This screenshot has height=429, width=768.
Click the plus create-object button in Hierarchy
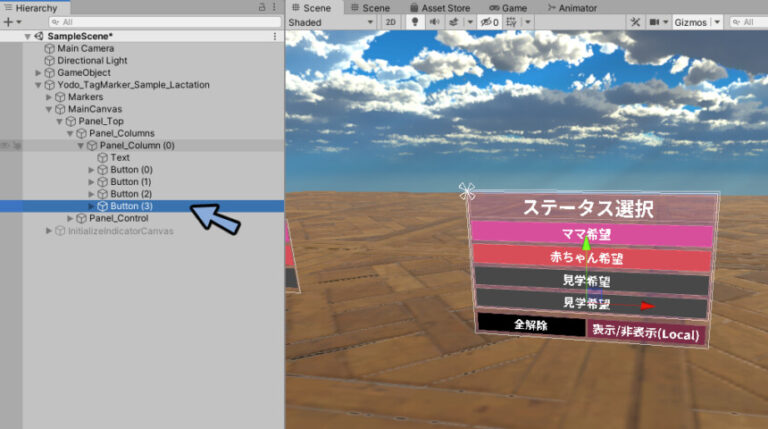(x=7, y=22)
